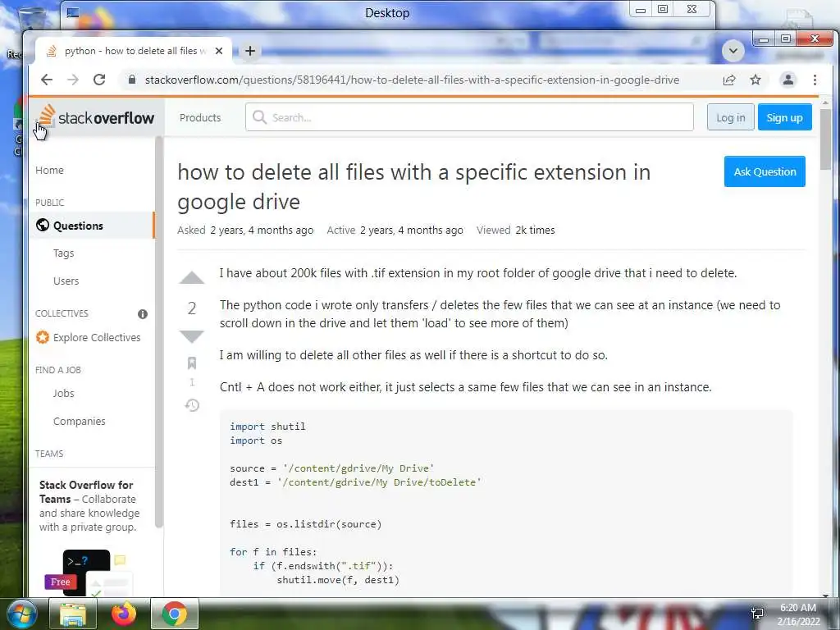Open Jobs in the sidebar
This screenshot has height=630, width=840.
tap(64, 393)
